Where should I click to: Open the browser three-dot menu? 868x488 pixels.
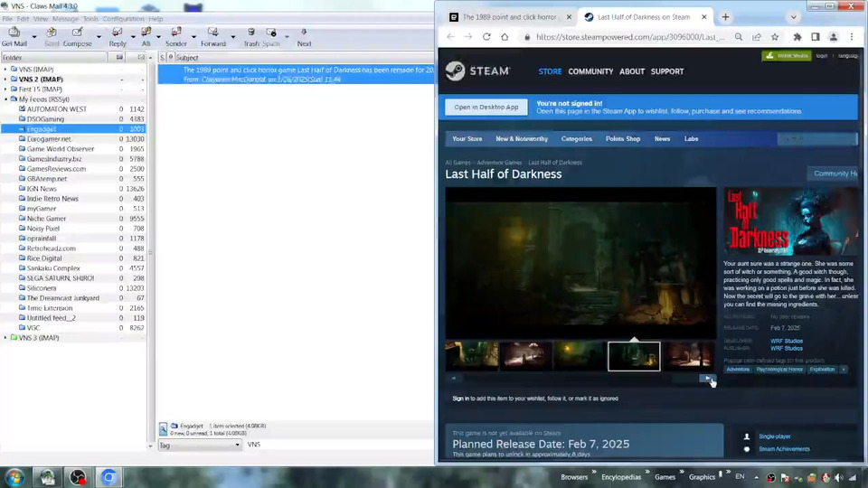coord(852,37)
